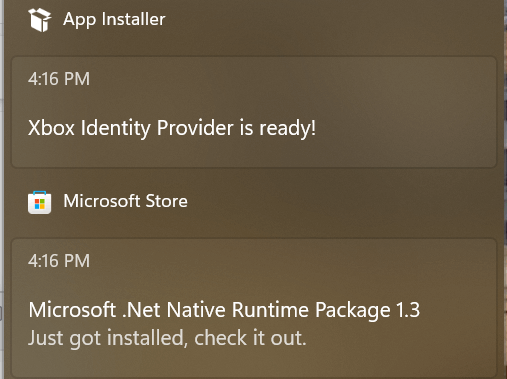Click the Just got installed, check it out. text

(x=167, y=338)
